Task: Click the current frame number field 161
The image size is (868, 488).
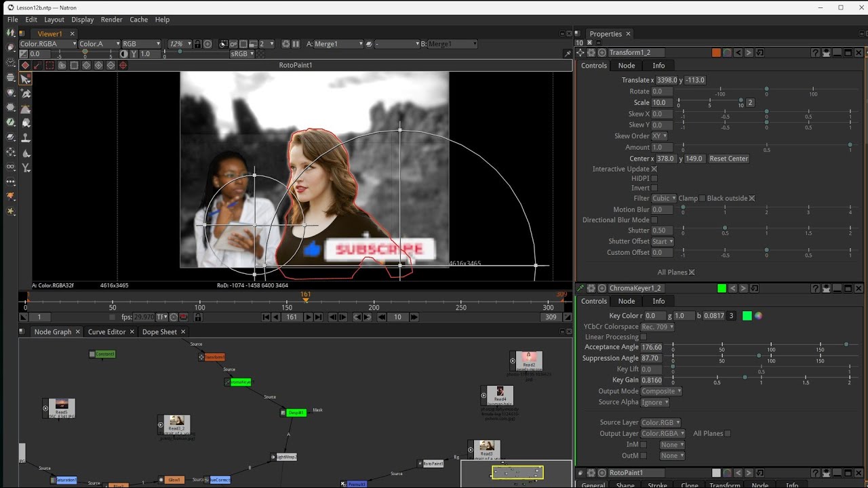Action: [x=292, y=317]
